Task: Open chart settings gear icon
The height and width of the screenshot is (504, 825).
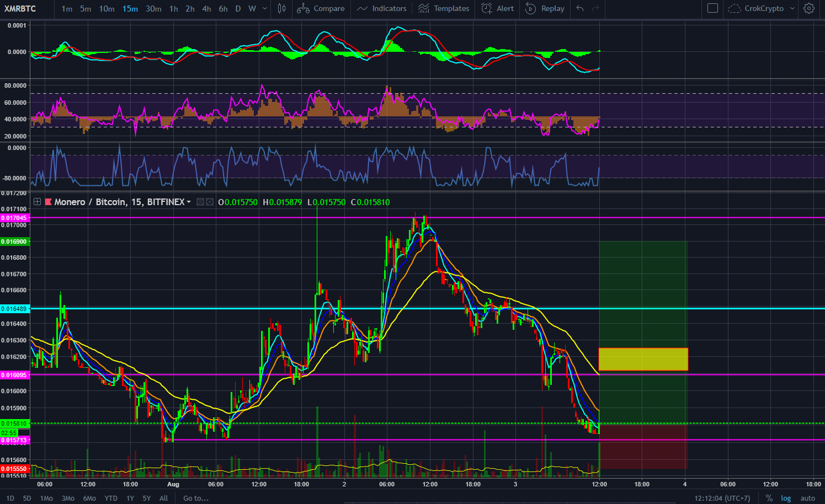Action: 808,8
